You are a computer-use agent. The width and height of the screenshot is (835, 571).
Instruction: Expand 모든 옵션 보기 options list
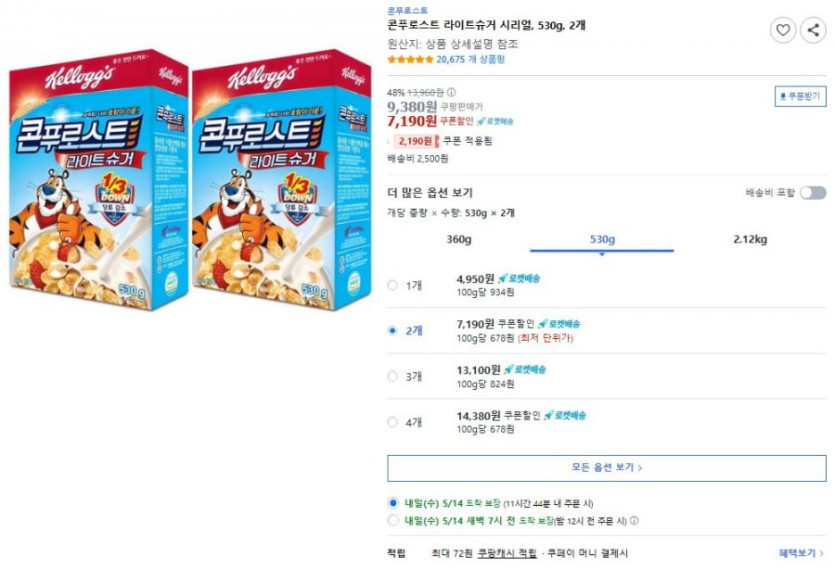(606, 468)
